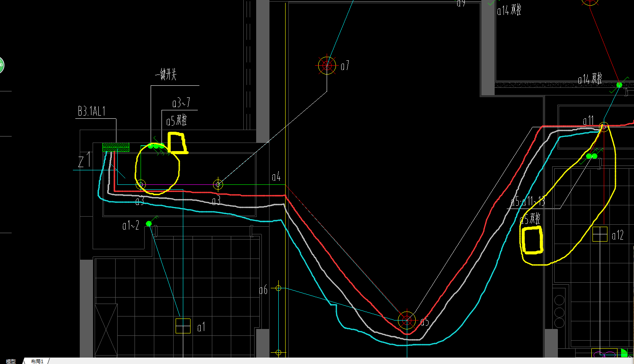The width and height of the screenshot is (634, 364).
Task: Select the three-circle appliance symbol near a12
Action: point(559,311)
